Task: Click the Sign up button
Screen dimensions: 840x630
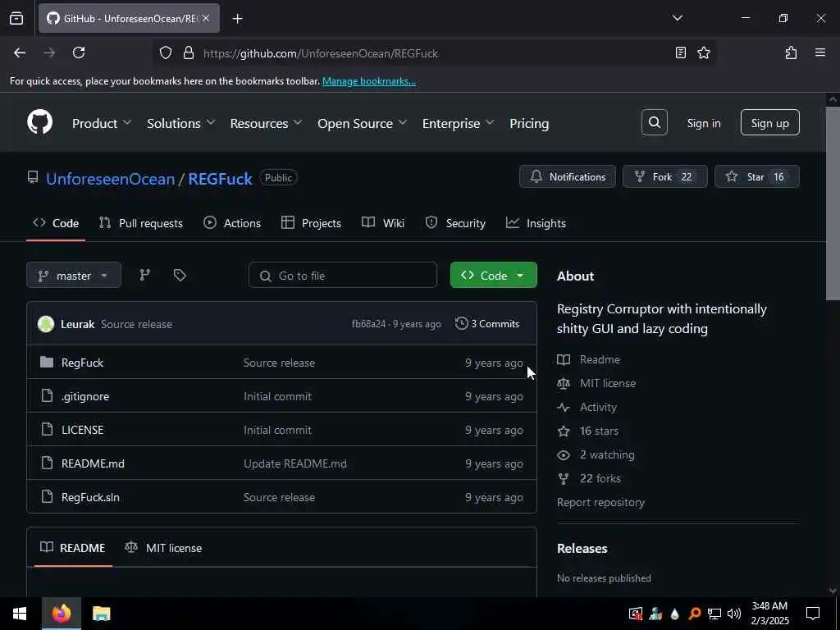Action: tap(769, 123)
